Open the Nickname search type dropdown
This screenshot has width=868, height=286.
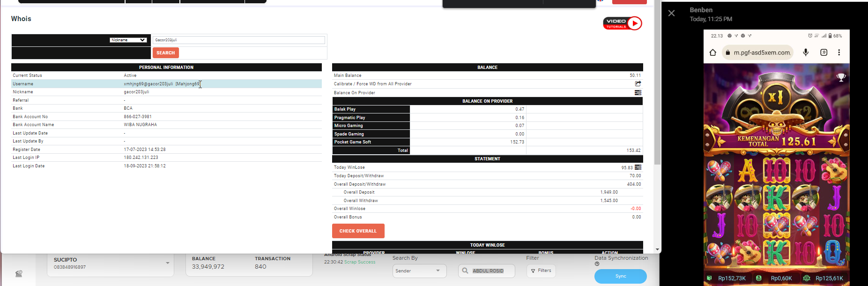[128, 40]
